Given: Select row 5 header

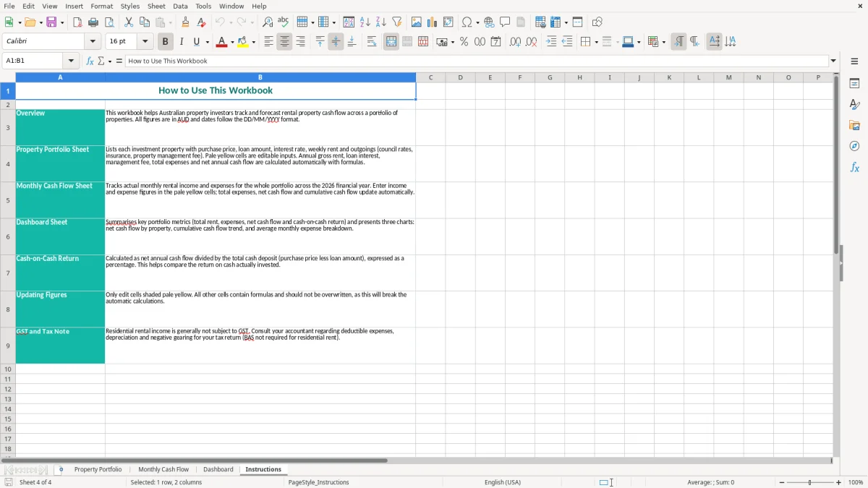Looking at the screenshot, I should coord(8,200).
